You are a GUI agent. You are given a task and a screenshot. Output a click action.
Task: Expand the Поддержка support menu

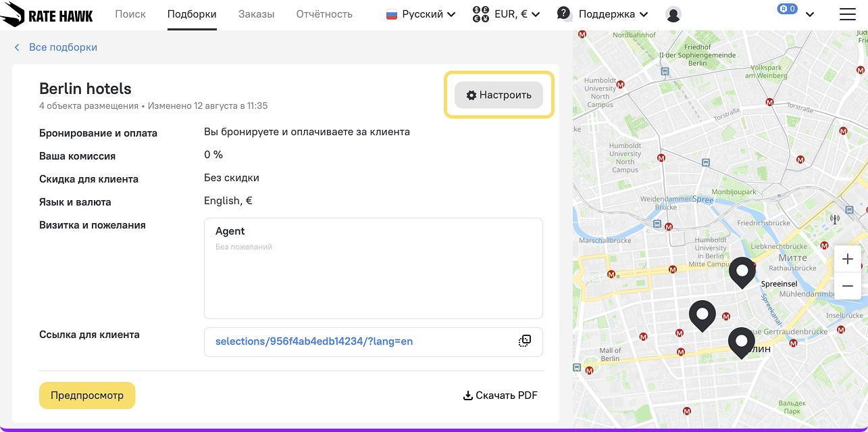coord(603,14)
